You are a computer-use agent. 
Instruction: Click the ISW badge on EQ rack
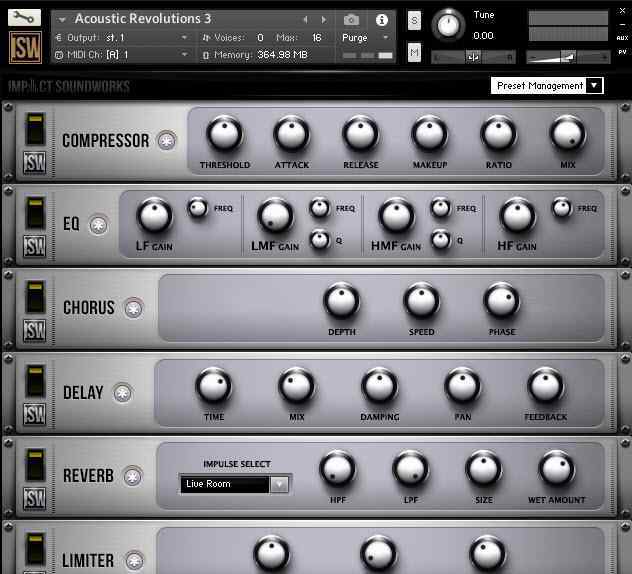pyautogui.click(x=34, y=246)
